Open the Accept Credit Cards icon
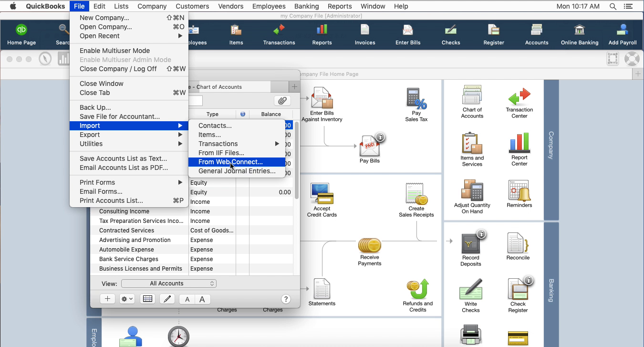This screenshot has height=347, width=644. (x=322, y=200)
